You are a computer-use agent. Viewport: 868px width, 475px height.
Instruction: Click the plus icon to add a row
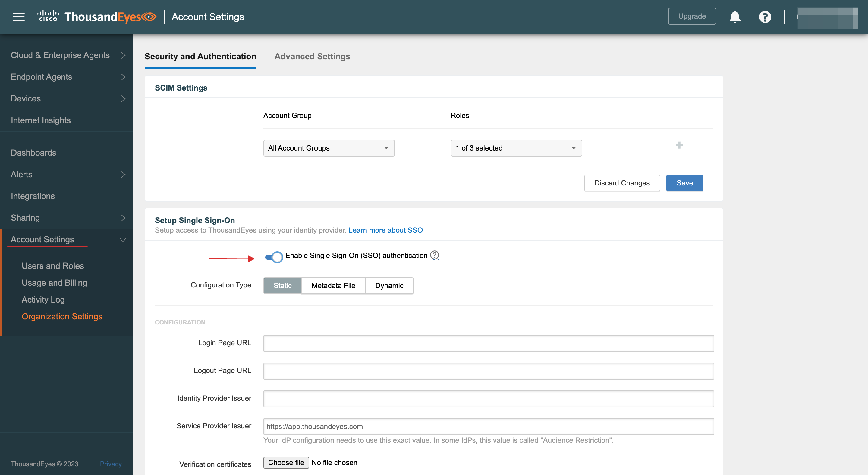tap(679, 145)
